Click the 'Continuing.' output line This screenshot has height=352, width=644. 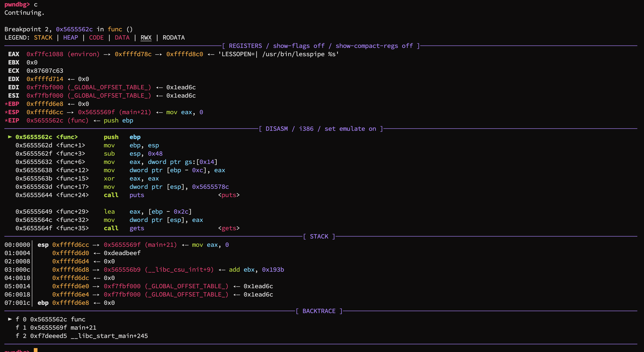pyautogui.click(x=25, y=13)
